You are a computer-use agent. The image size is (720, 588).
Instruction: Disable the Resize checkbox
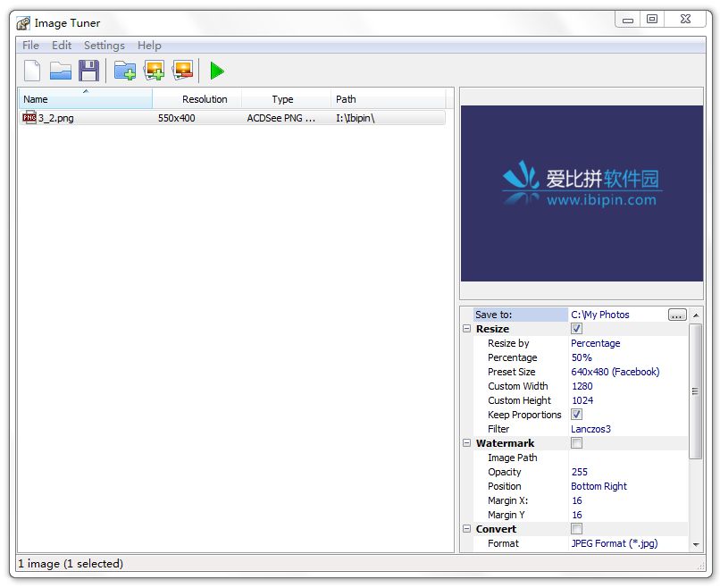pos(577,329)
